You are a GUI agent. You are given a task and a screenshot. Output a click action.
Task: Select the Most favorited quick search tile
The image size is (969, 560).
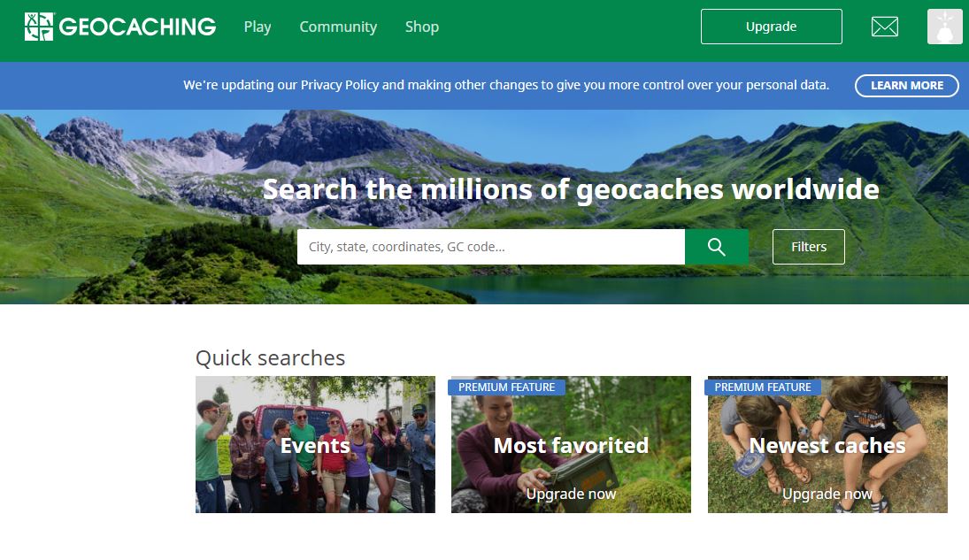pyautogui.click(x=571, y=445)
